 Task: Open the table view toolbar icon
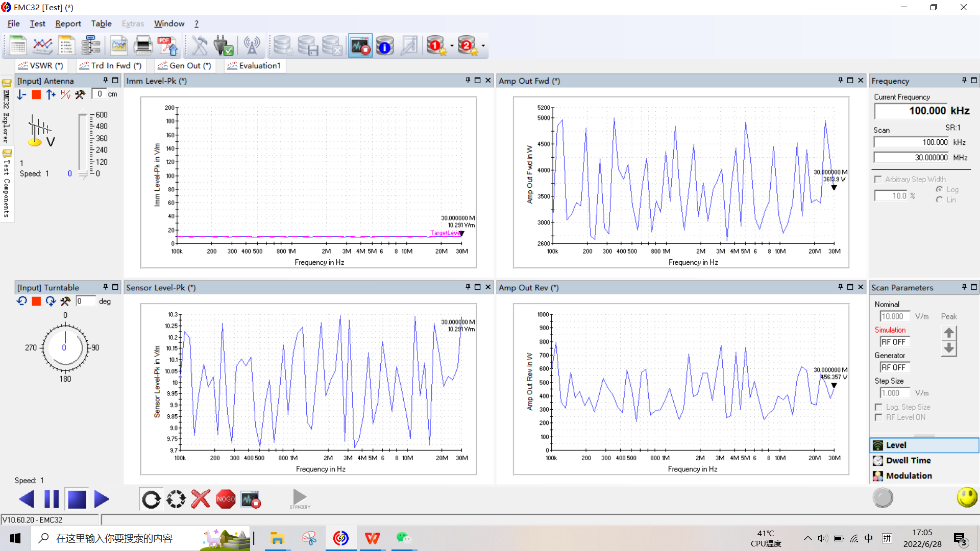click(x=17, y=45)
